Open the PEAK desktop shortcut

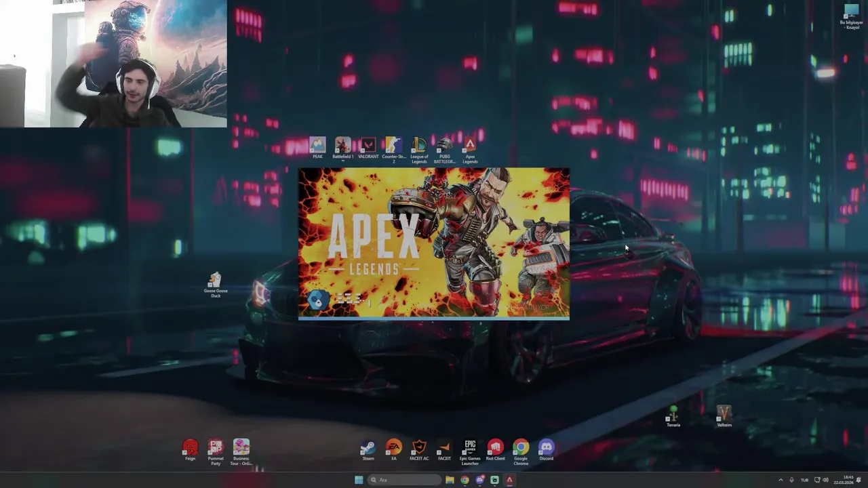317,148
